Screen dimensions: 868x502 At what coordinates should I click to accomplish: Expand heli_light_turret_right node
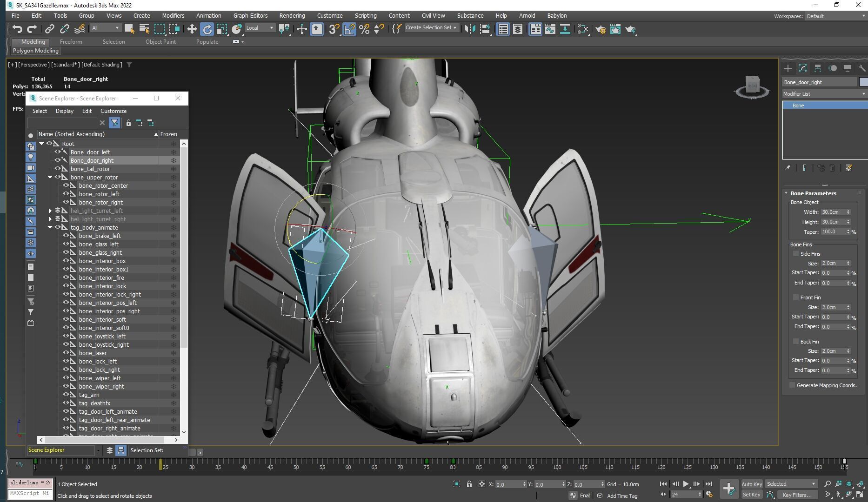tap(50, 219)
